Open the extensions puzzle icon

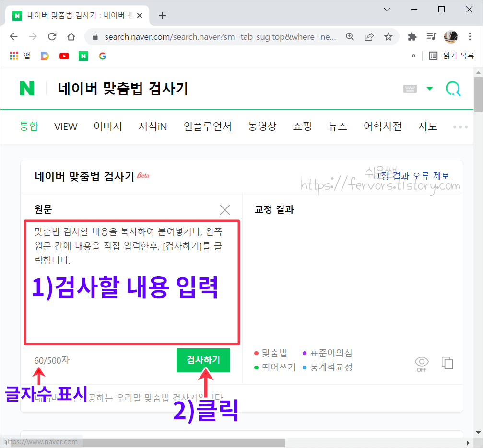[x=412, y=36]
